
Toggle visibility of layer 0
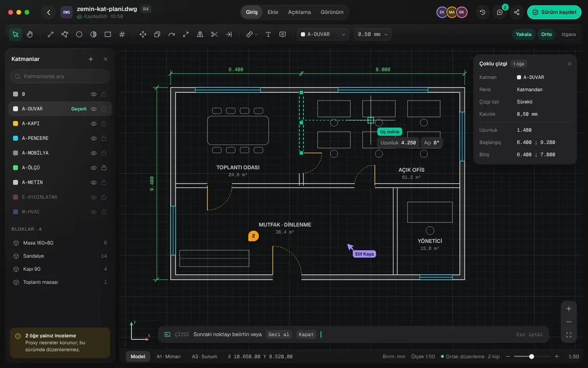coord(94,94)
